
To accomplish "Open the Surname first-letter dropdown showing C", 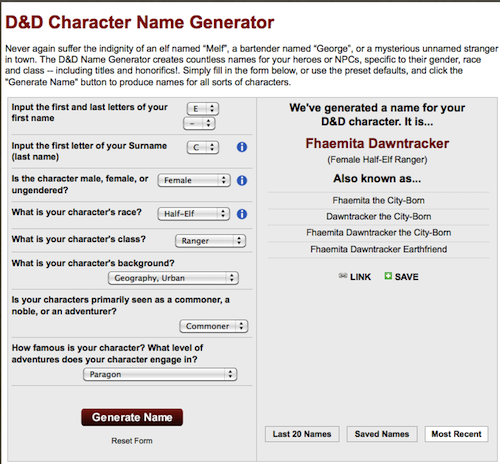I will click(x=203, y=147).
